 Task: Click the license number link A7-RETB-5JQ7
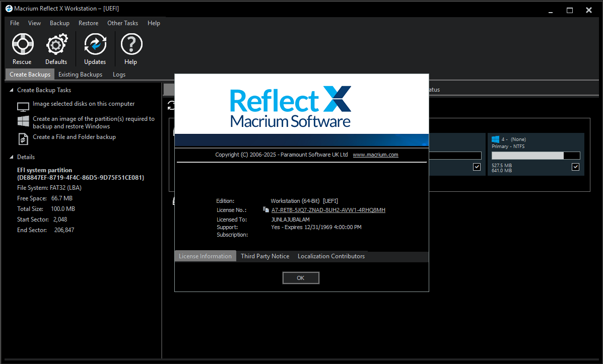point(328,210)
